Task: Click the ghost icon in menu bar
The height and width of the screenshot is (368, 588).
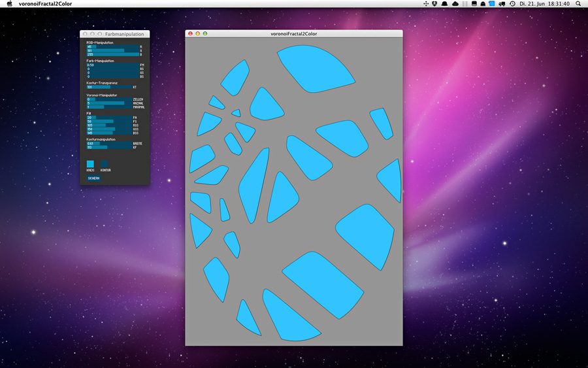Action: click(483, 4)
